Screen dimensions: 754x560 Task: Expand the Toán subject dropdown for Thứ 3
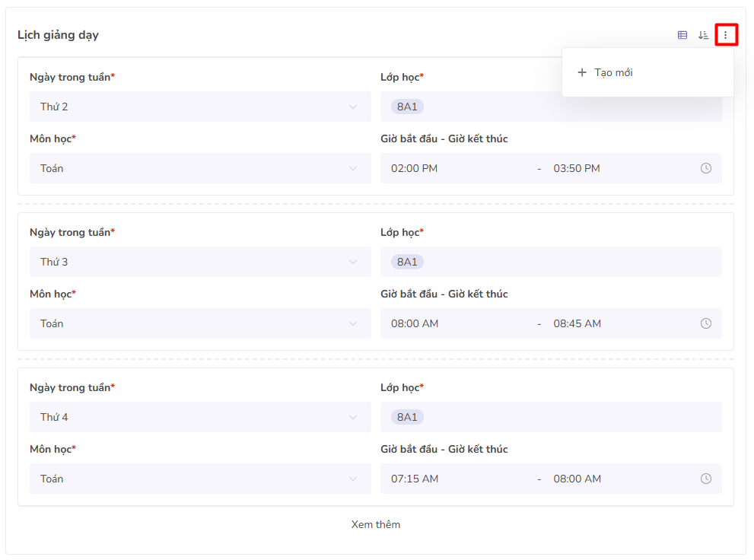(x=200, y=323)
